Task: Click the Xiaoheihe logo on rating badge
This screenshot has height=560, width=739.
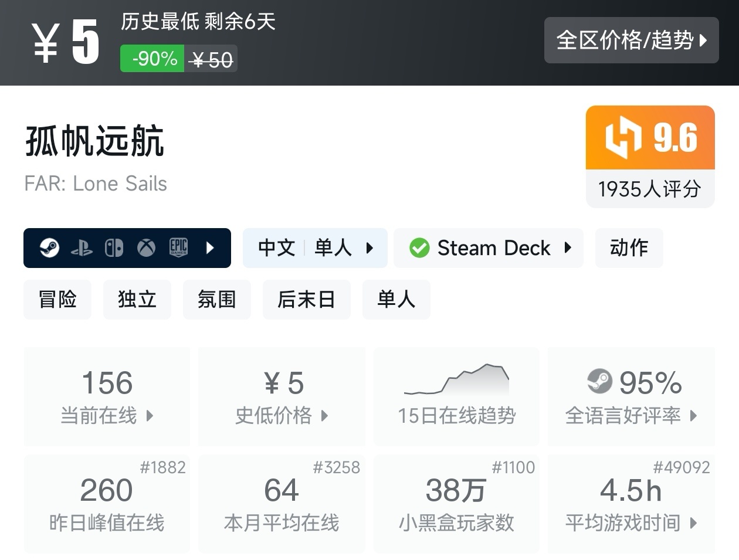Action: (623, 137)
